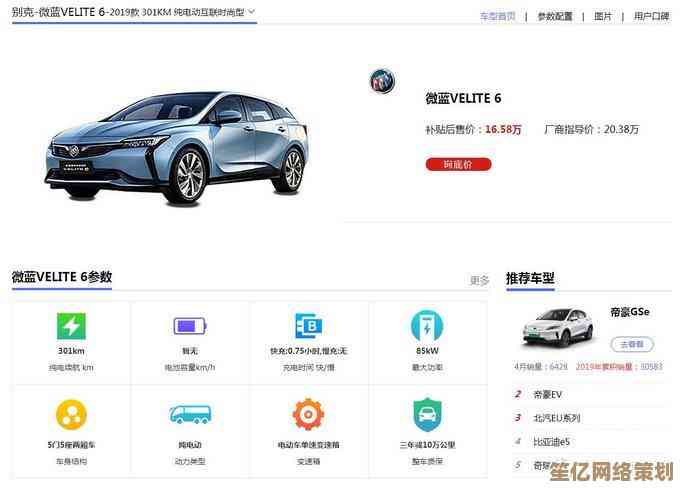
Task: Open the 参数配置 tab
Action: point(555,16)
